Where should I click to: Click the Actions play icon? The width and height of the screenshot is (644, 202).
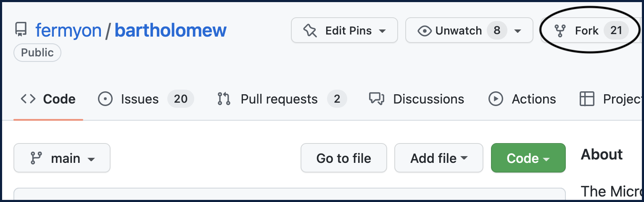tap(496, 99)
